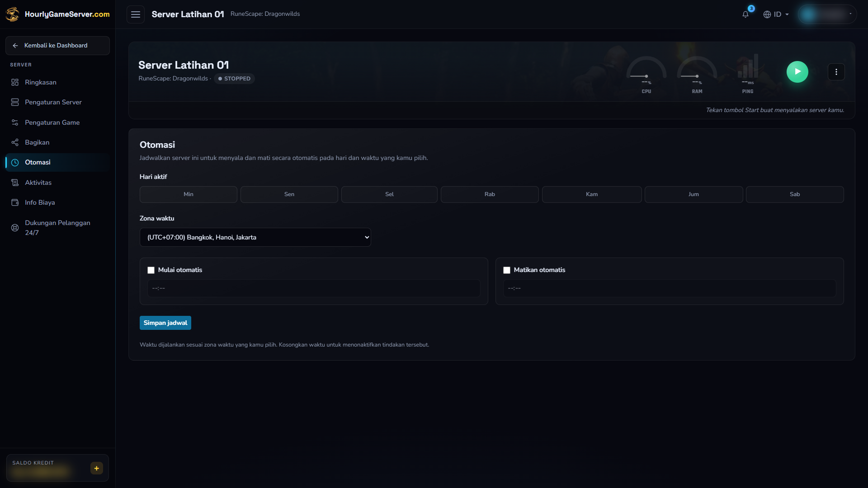
Task: Toggle the Min active day
Action: (189, 194)
